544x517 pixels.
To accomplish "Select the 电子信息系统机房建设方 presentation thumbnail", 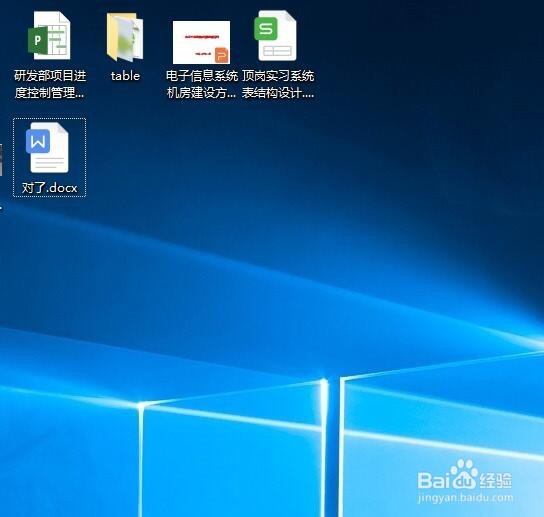I will point(201,42).
